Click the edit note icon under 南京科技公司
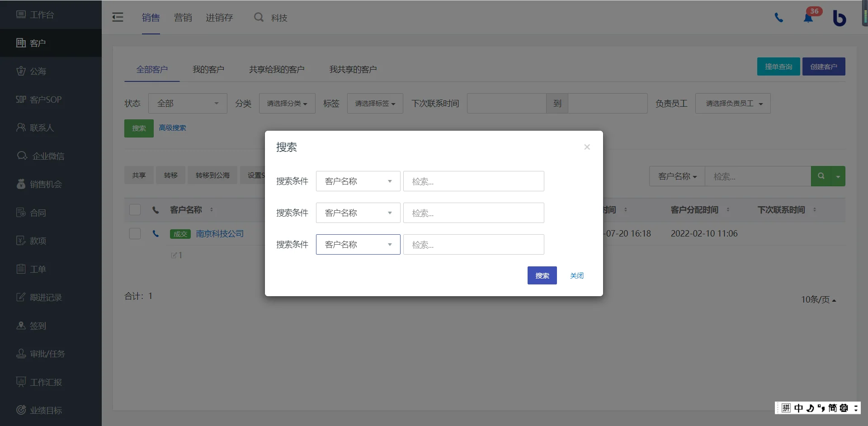 pyautogui.click(x=174, y=256)
